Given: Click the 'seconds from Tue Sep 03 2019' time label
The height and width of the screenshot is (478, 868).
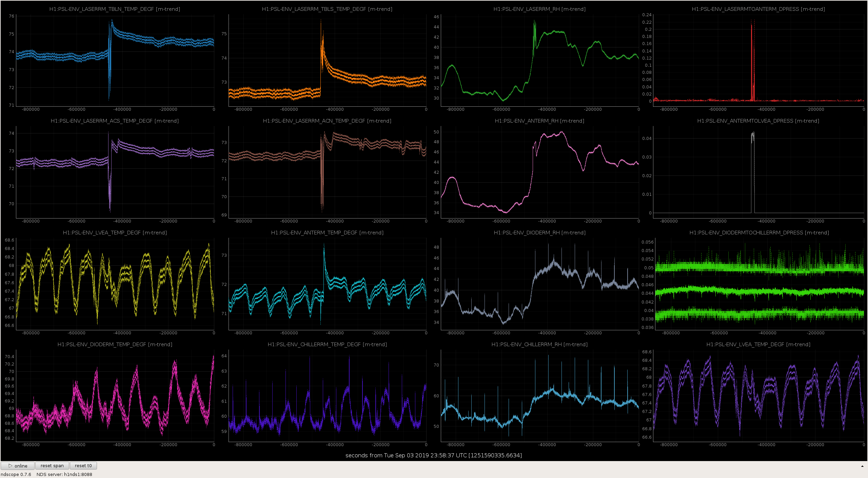Looking at the screenshot, I should point(434,455).
